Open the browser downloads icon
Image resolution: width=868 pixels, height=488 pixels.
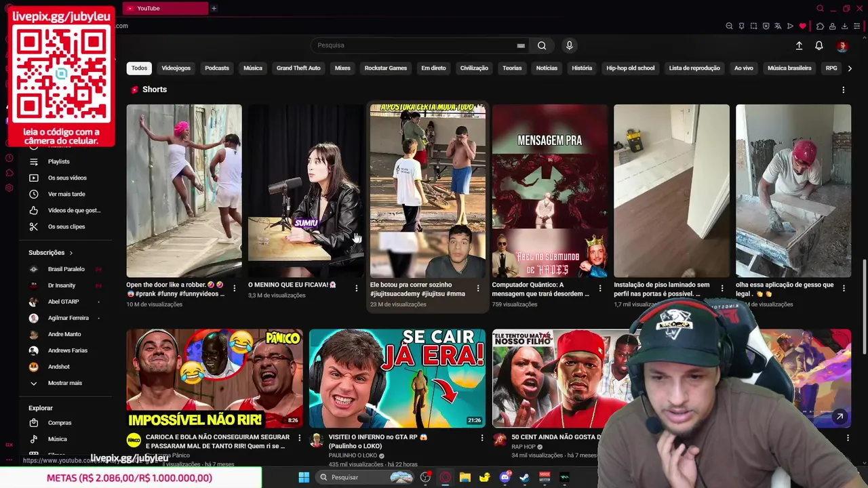(844, 26)
